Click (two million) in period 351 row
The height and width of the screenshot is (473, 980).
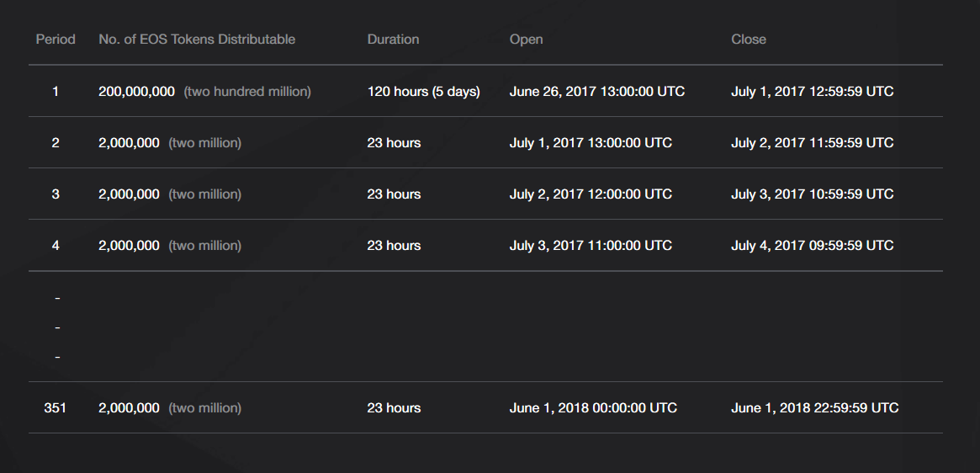pyautogui.click(x=205, y=408)
